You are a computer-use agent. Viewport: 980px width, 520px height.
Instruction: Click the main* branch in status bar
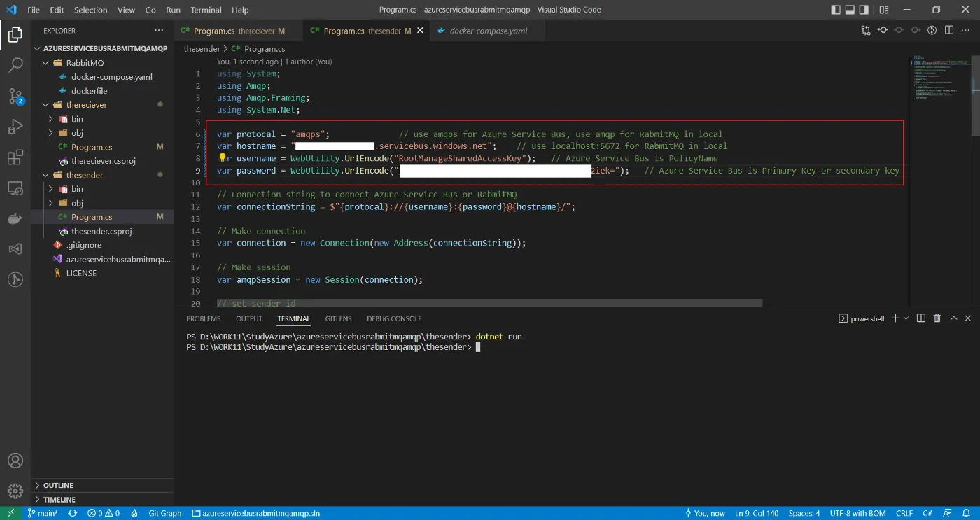(42, 513)
